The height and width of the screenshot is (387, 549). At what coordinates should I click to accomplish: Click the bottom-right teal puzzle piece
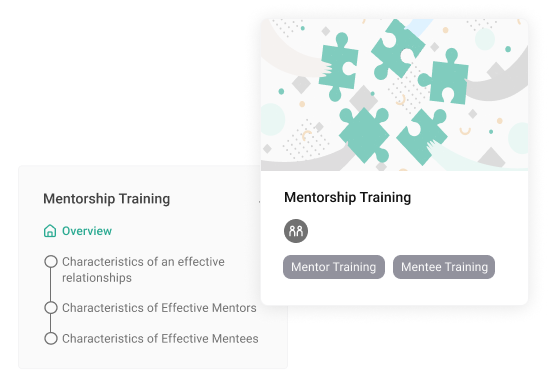point(422,137)
